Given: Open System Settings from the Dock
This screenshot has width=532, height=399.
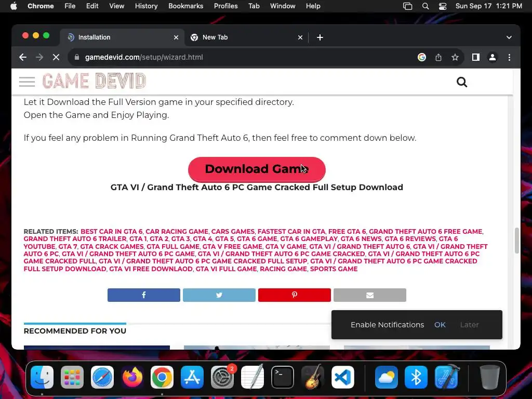Looking at the screenshot, I should (222, 377).
